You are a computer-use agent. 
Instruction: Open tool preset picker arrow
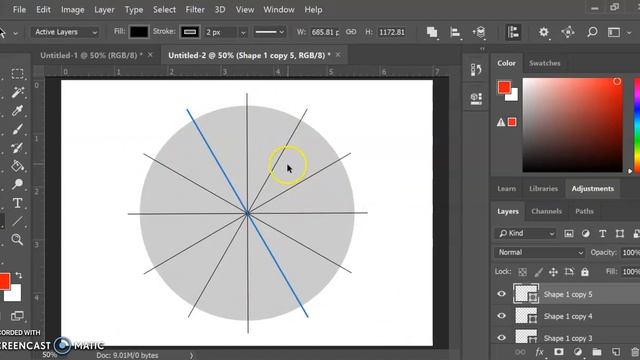16,33
